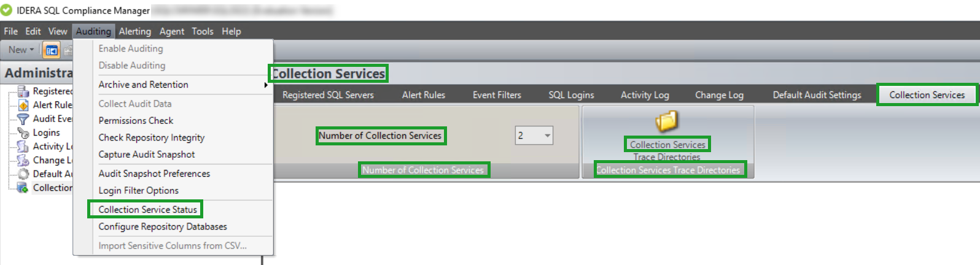
Task: Select Check Repository Integrity
Action: click(173, 138)
